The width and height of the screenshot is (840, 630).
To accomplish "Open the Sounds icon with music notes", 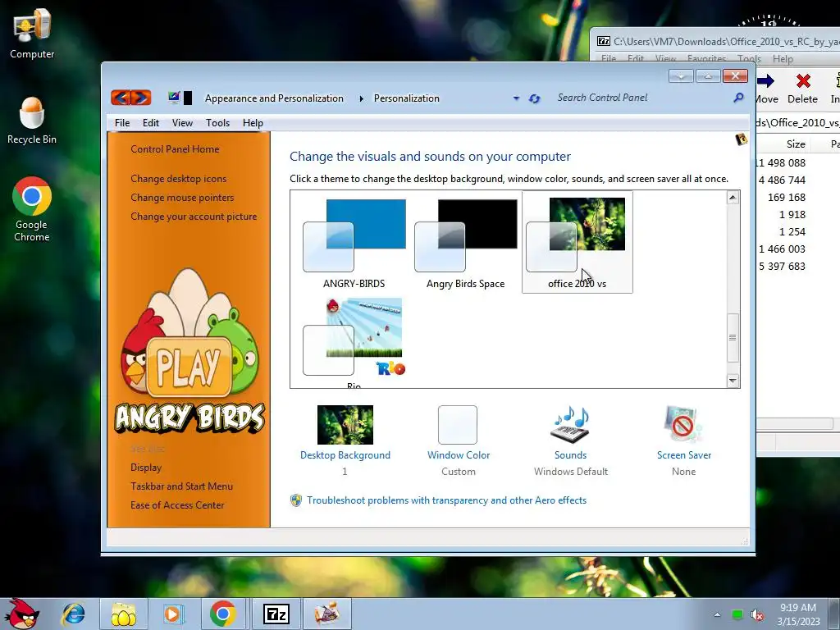I will (x=571, y=424).
